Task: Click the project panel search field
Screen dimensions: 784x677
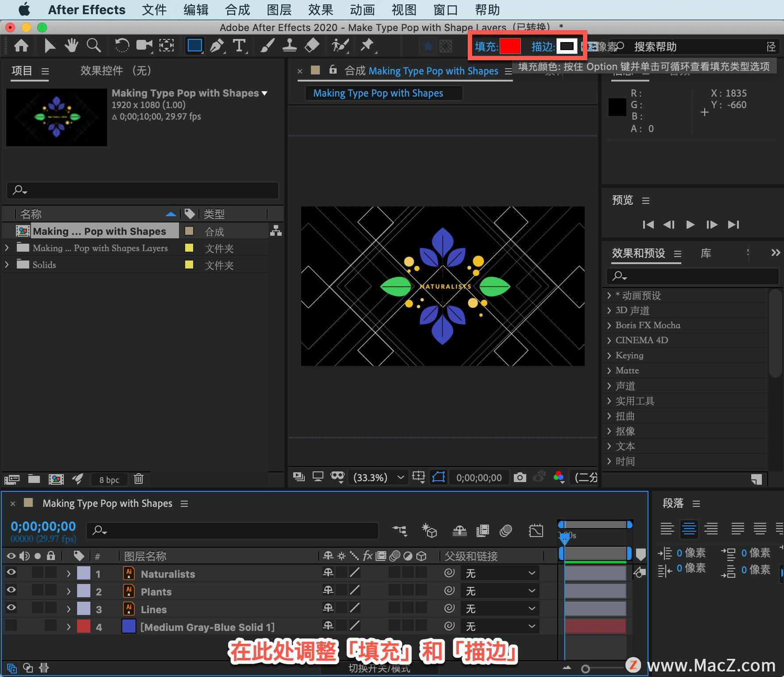Action: pos(143,190)
